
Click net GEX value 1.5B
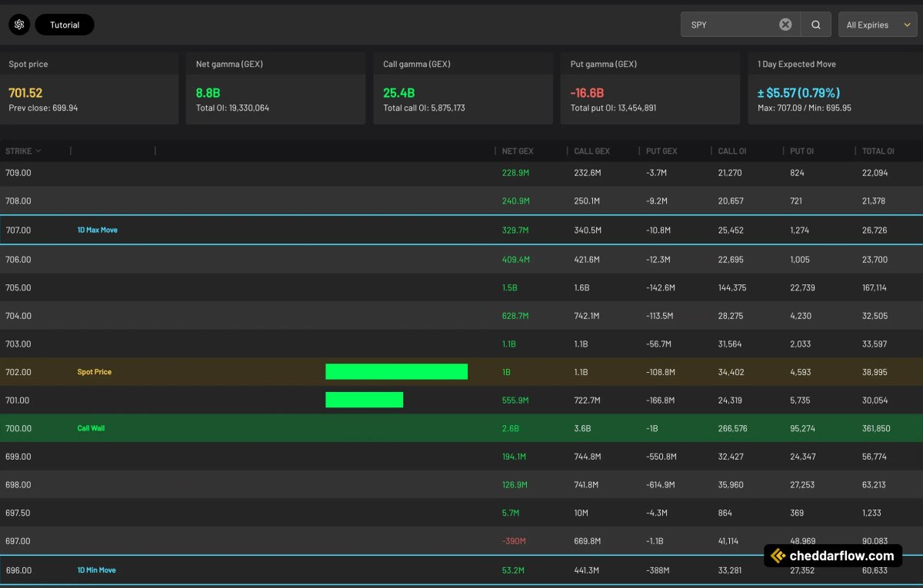pyautogui.click(x=510, y=287)
